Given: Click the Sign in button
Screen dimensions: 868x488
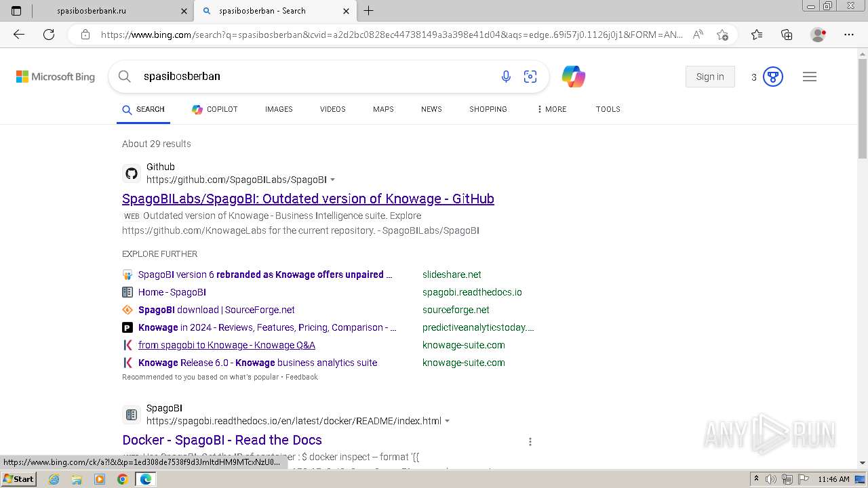Looking at the screenshot, I should click(x=710, y=77).
